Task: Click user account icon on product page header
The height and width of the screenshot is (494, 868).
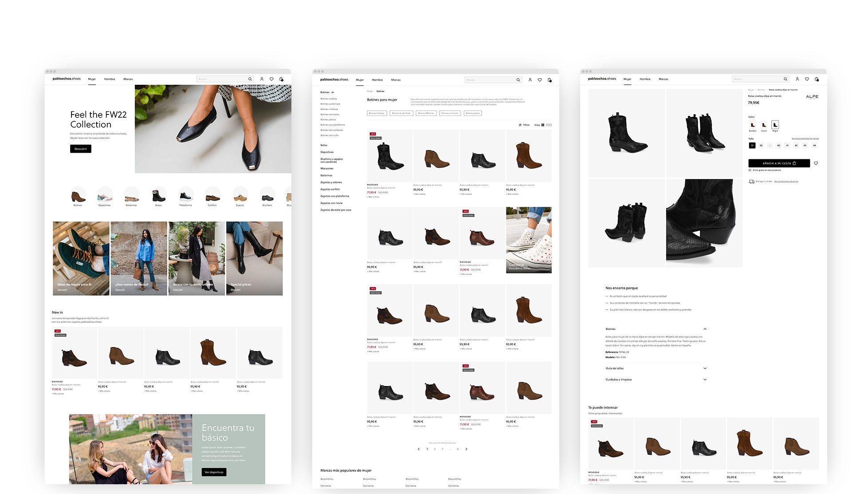Action: 797,79
